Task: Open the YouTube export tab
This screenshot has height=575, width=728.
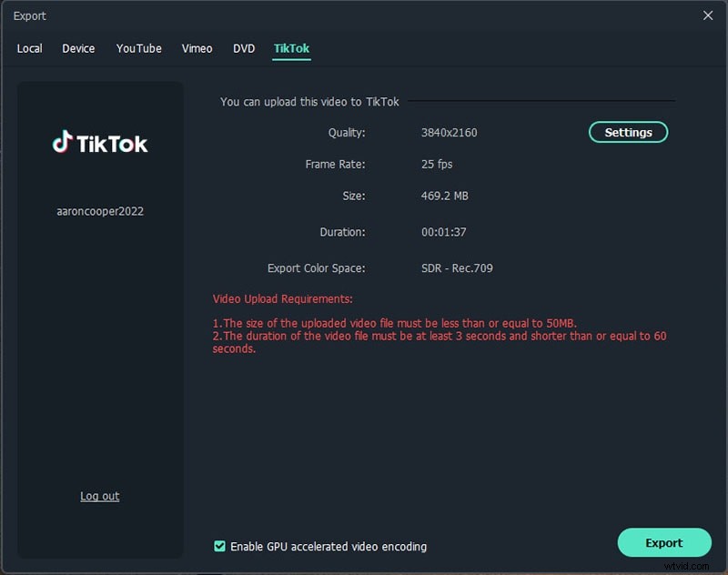Action: [x=138, y=48]
